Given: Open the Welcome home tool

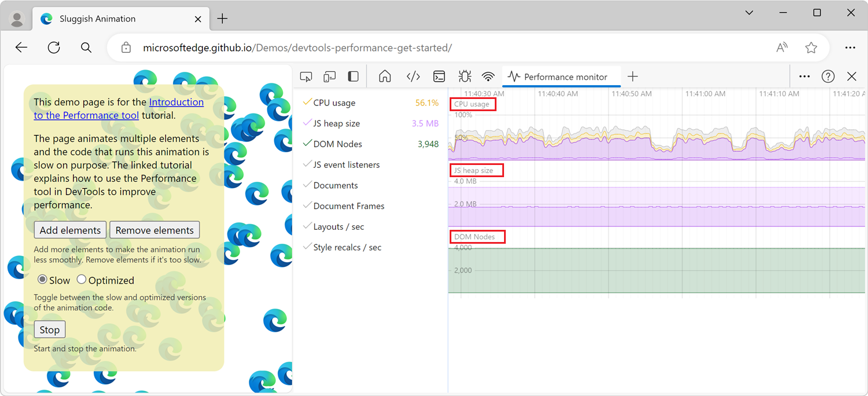Looking at the screenshot, I should [x=385, y=76].
